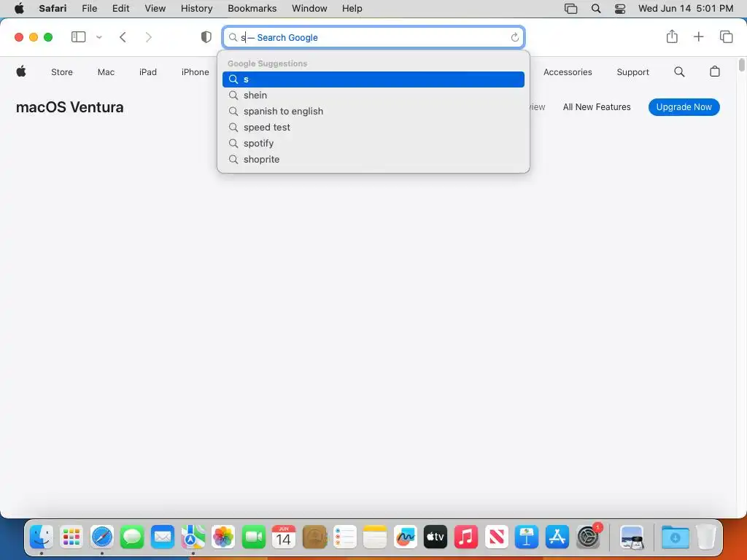The image size is (747, 560).
Task: Select the 's' search suggestion
Action: [x=373, y=79]
